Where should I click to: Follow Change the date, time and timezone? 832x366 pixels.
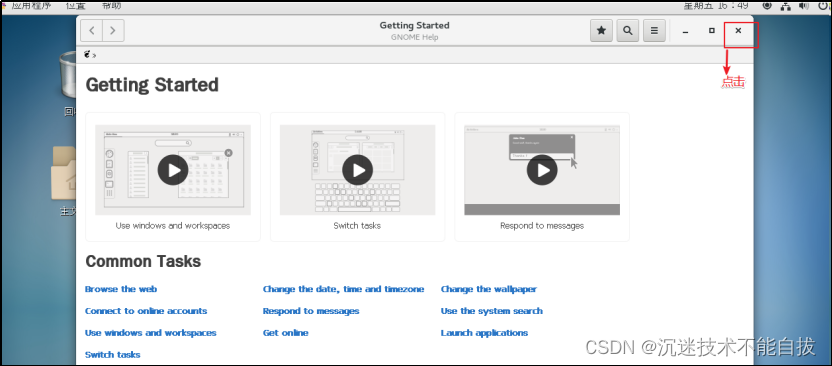(343, 289)
